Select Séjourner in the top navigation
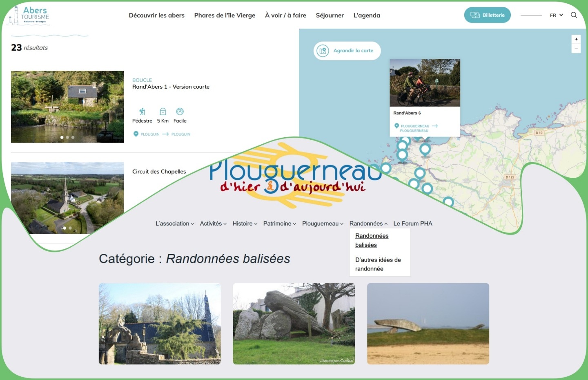This screenshot has width=588, height=380. coord(330,15)
